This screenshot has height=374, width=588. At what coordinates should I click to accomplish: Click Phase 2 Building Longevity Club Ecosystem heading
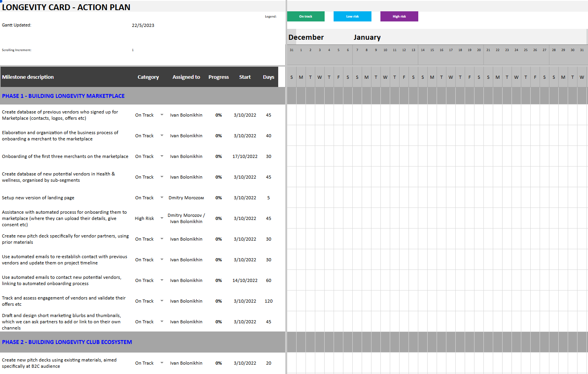click(67, 342)
